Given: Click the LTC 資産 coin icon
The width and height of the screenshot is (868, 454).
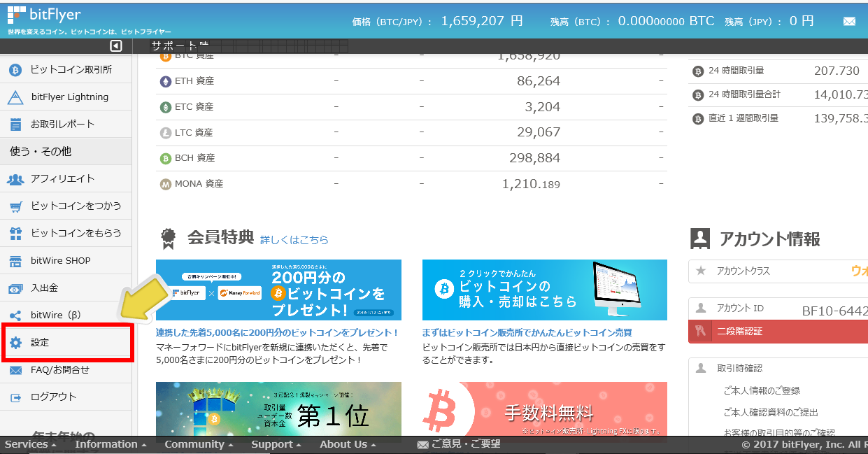Looking at the screenshot, I should (x=166, y=133).
